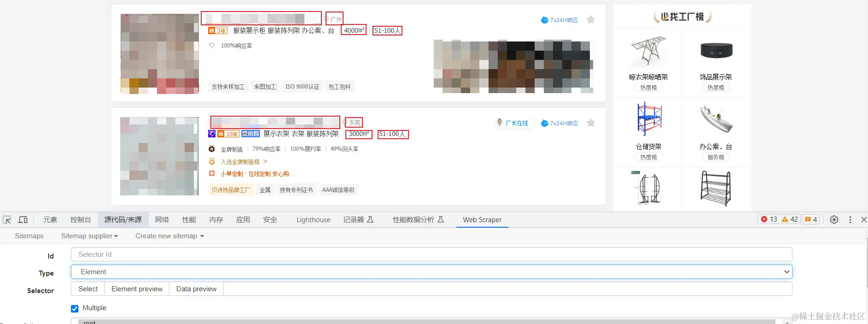The height and width of the screenshot is (324, 868).
Task: Open 饰品展示架 product image
Action: tap(716, 51)
